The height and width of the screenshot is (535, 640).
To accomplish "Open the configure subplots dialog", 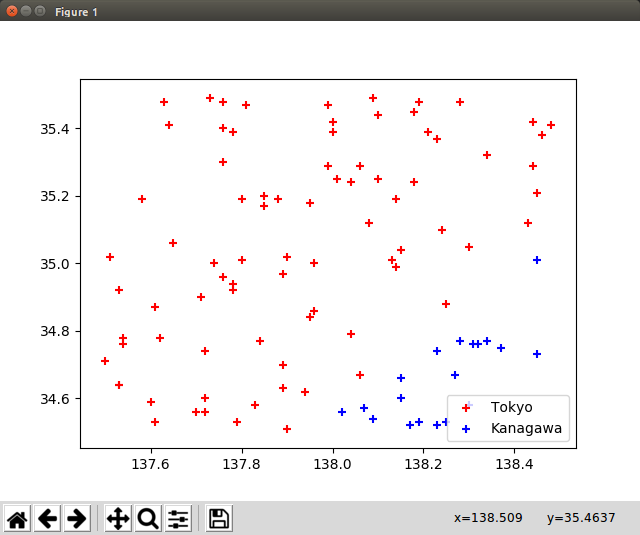I will tap(178, 519).
